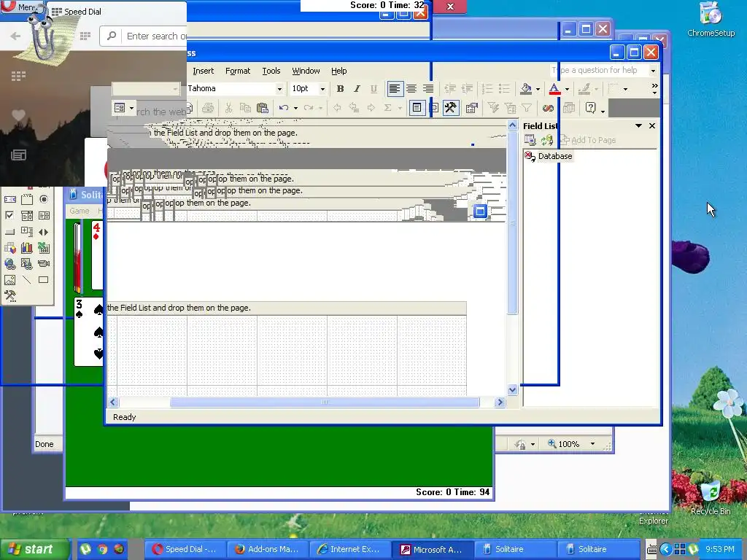The image size is (747, 560).
Task: Toggle the Toolbox hammer-and-wrench button
Action: point(451,108)
